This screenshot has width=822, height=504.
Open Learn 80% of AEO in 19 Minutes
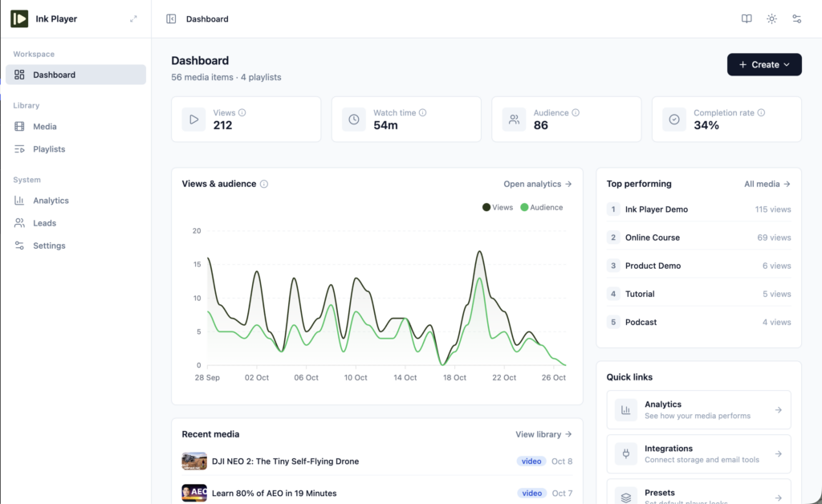click(275, 494)
